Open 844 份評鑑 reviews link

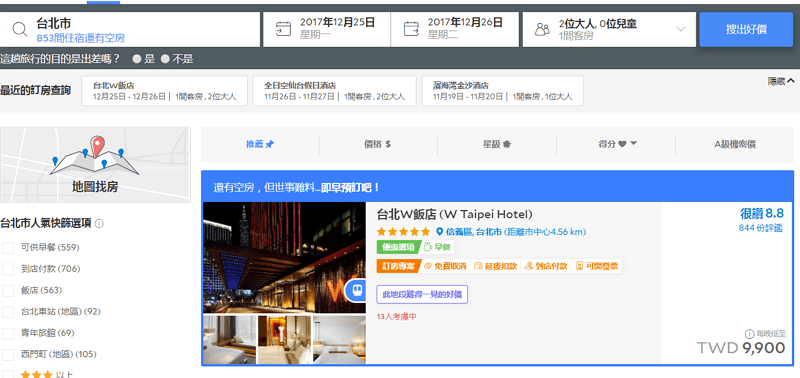761,228
